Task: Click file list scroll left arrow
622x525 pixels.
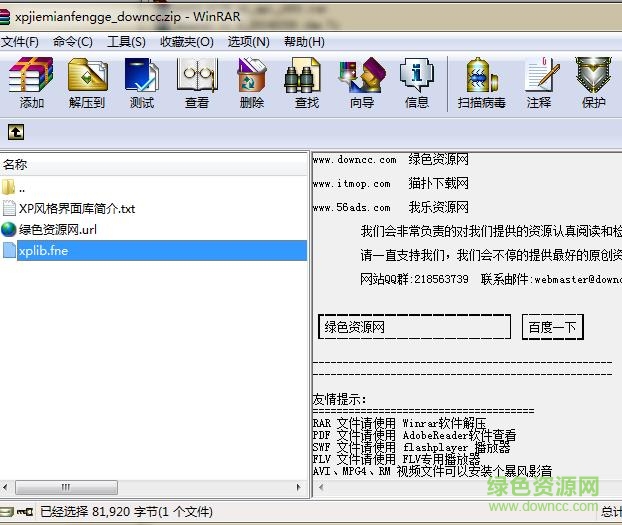Action: point(5,487)
